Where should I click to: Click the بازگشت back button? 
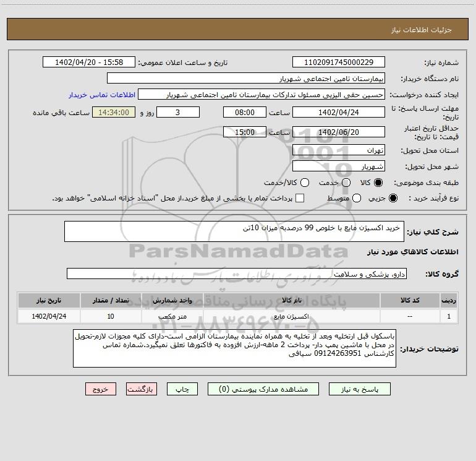click(142, 389)
